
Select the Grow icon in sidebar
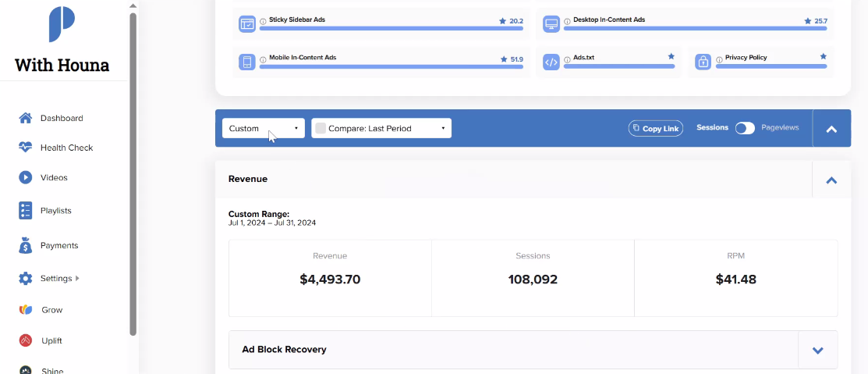[x=26, y=310]
